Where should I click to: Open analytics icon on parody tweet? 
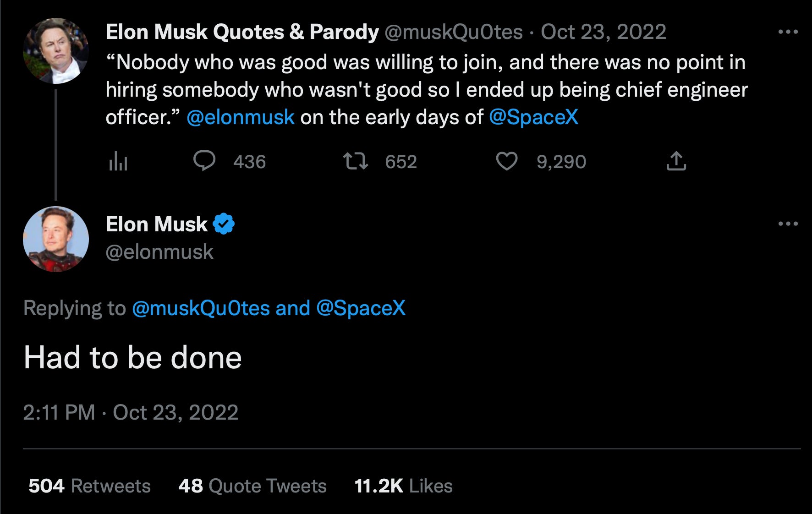coord(118,161)
